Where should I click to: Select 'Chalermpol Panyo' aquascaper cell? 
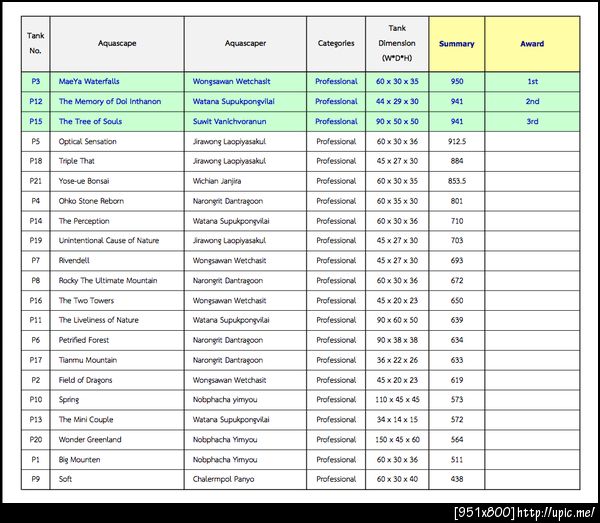point(245,479)
